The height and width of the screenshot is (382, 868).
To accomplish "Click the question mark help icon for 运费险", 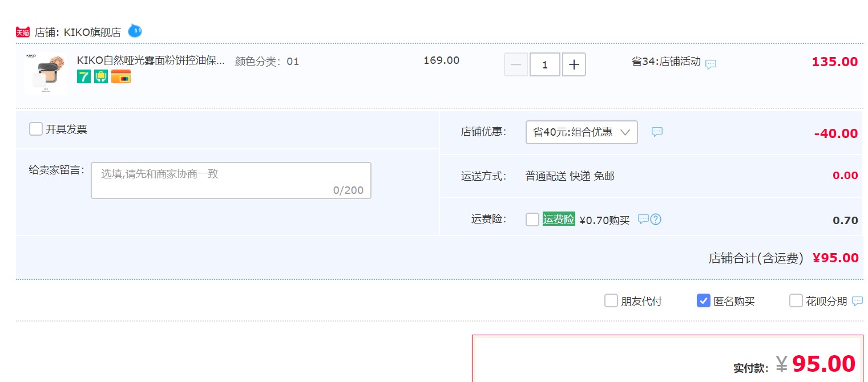I will [x=656, y=219].
